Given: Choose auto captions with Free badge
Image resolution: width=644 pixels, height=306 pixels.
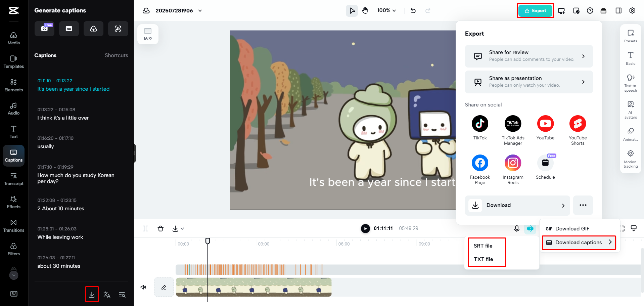Looking at the screenshot, I should [x=44, y=29].
